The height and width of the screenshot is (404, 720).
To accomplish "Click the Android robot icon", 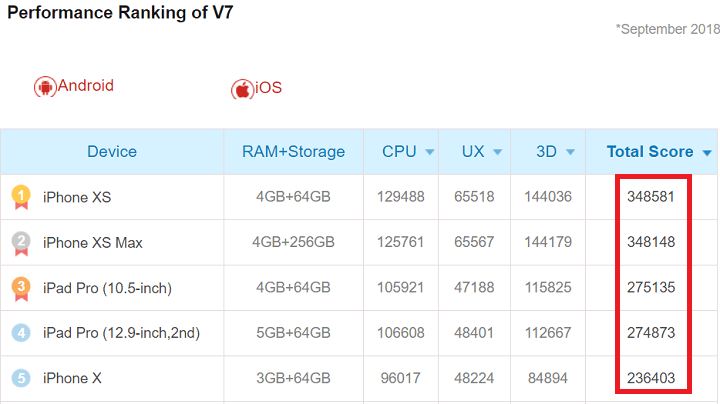I will click(x=44, y=87).
